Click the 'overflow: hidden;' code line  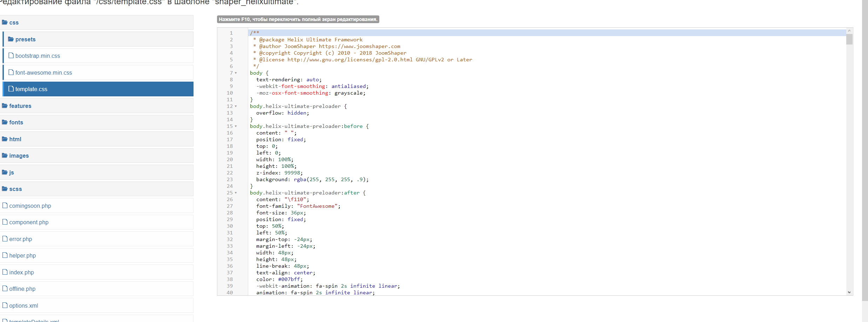tap(283, 113)
